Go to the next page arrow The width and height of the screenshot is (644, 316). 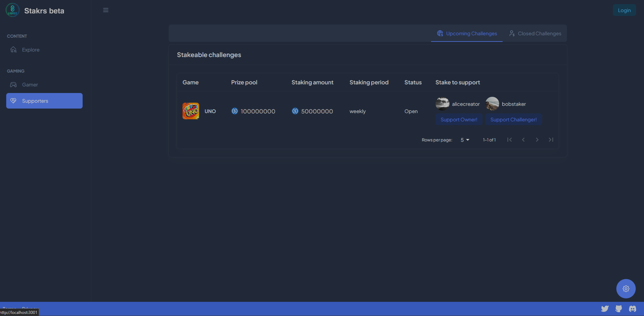(x=537, y=140)
